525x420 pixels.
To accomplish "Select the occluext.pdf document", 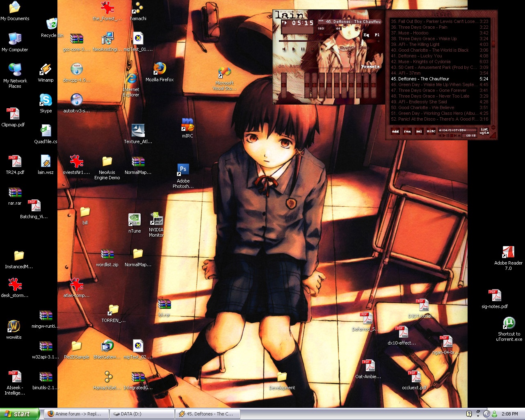I will (x=414, y=380).
